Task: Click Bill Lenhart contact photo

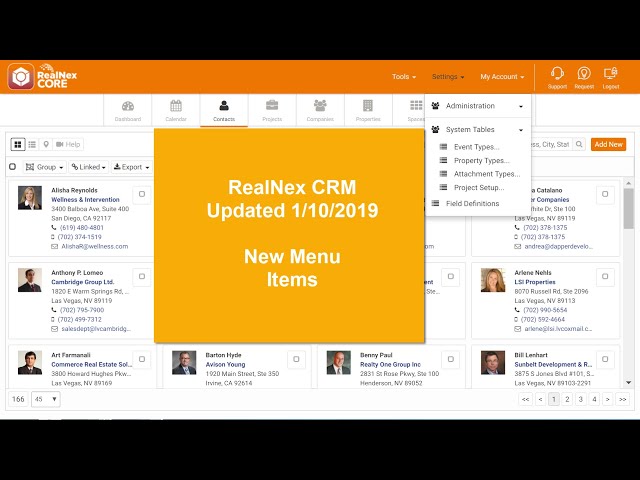Action: (493, 362)
